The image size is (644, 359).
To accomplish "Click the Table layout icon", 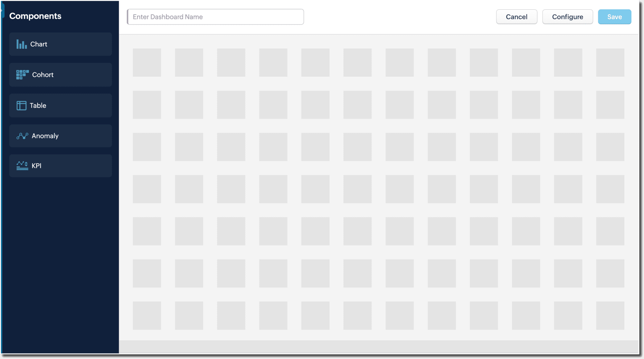I will [x=21, y=105].
